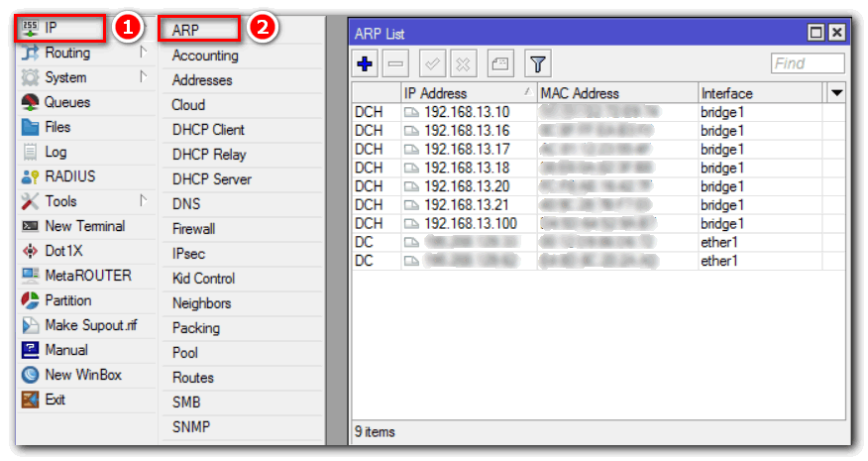The height and width of the screenshot is (461, 868).
Task: Click the MAC Address column header
Action: (617, 93)
